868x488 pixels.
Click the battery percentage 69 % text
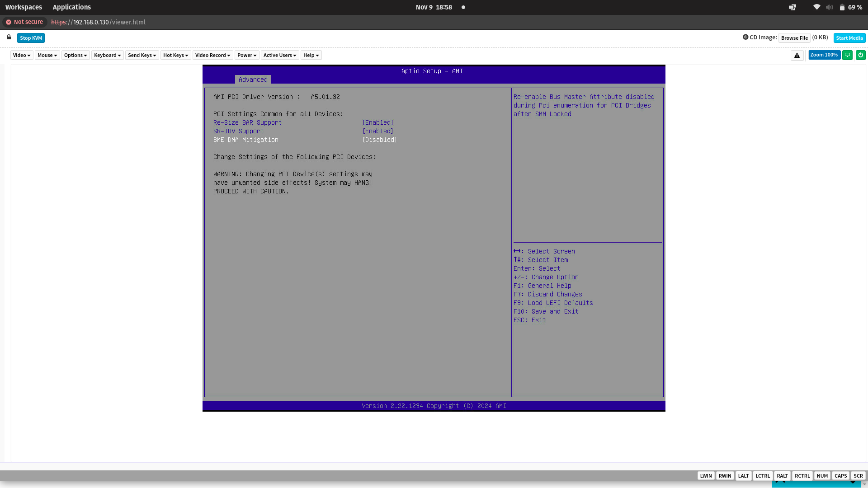tap(855, 7)
